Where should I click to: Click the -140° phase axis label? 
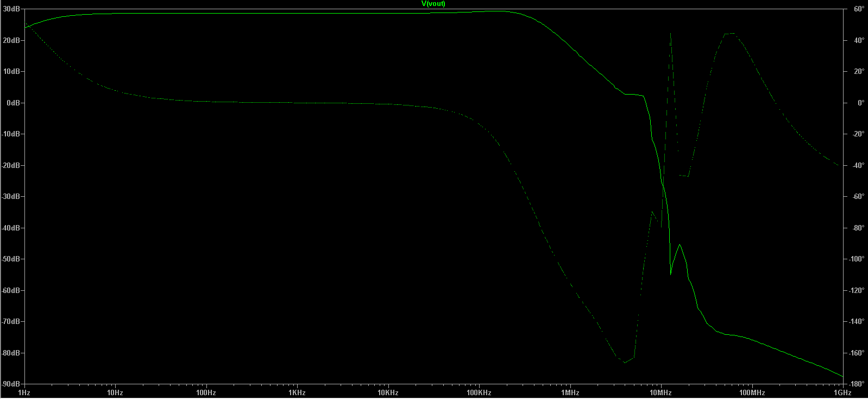[x=856, y=322]
